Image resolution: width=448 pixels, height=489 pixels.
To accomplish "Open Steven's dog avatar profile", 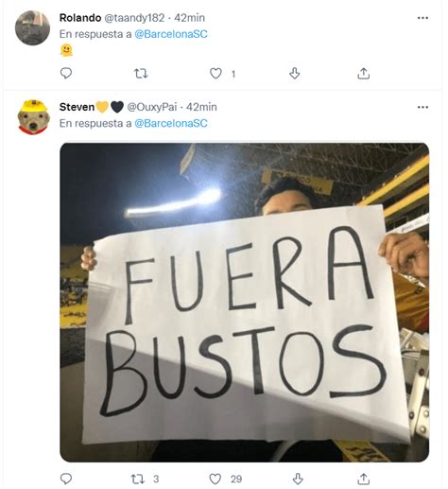I will [x=33, y=117].
